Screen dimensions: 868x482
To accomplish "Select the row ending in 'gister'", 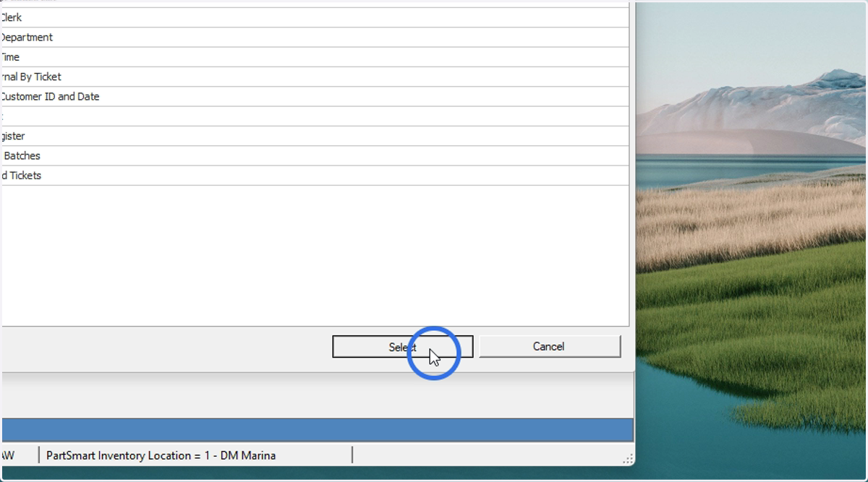I will tap(315, 136).
